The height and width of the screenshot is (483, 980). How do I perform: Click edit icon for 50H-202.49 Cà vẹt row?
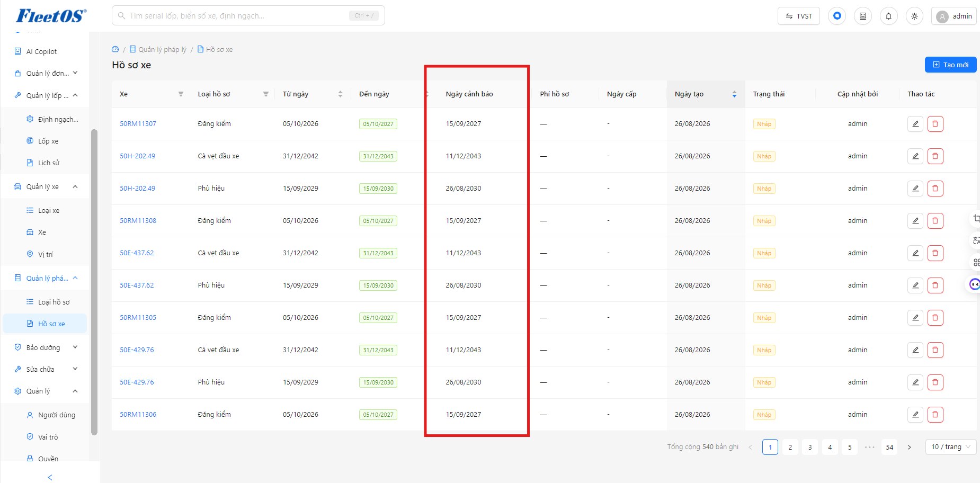(x=915, y=156)
